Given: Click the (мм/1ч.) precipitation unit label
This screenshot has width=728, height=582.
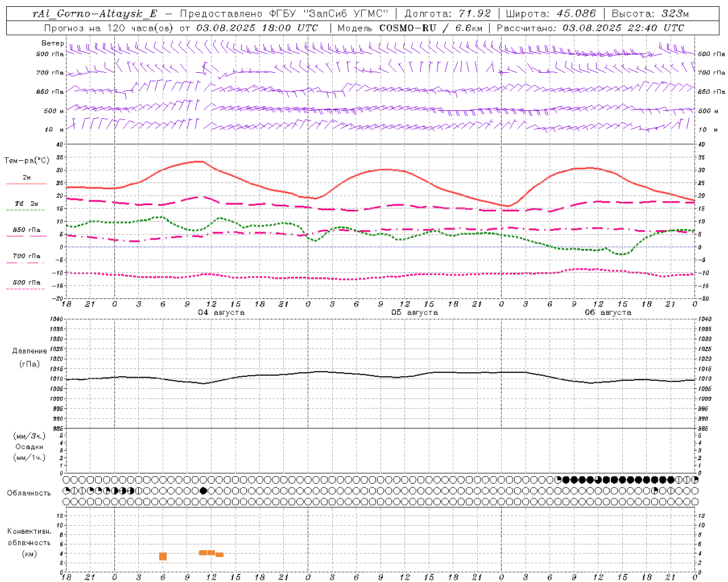Looking at the screenshot, I should (30, 458).
